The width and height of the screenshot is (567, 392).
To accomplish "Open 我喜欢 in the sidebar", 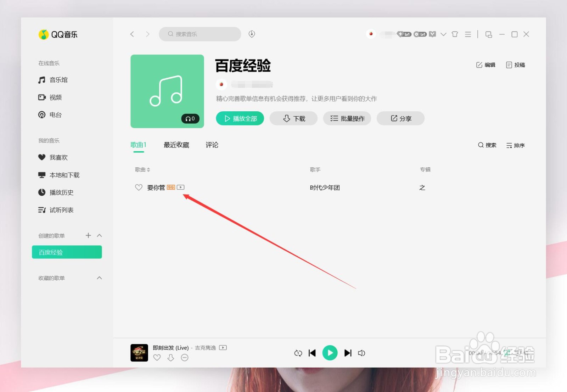I will point(53,157).
